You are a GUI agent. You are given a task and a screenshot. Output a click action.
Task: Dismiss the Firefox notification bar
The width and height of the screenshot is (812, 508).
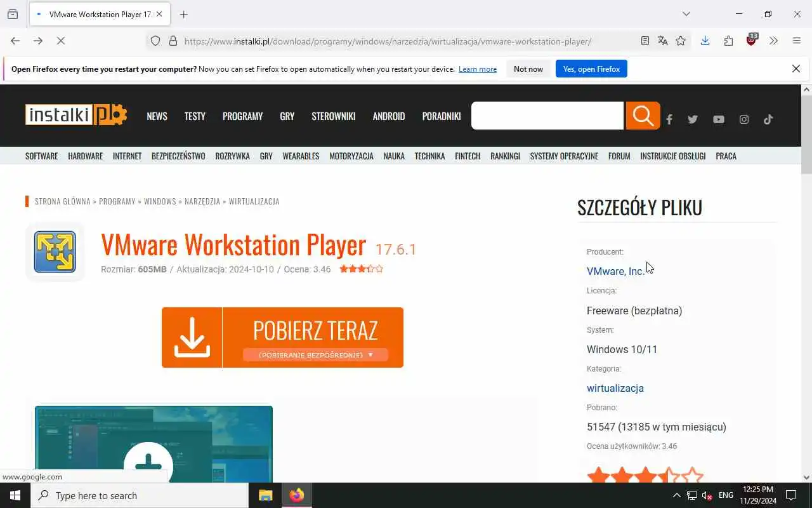tap(796, 69)
